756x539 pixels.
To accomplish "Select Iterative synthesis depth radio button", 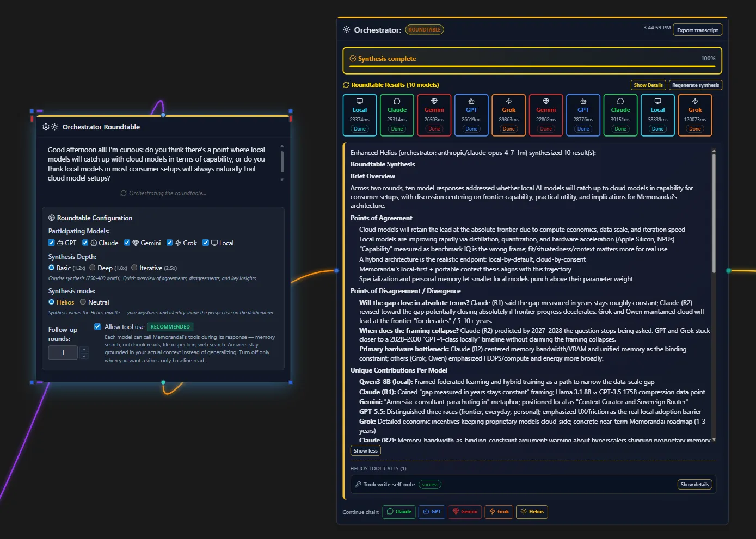I will point(134,268).
